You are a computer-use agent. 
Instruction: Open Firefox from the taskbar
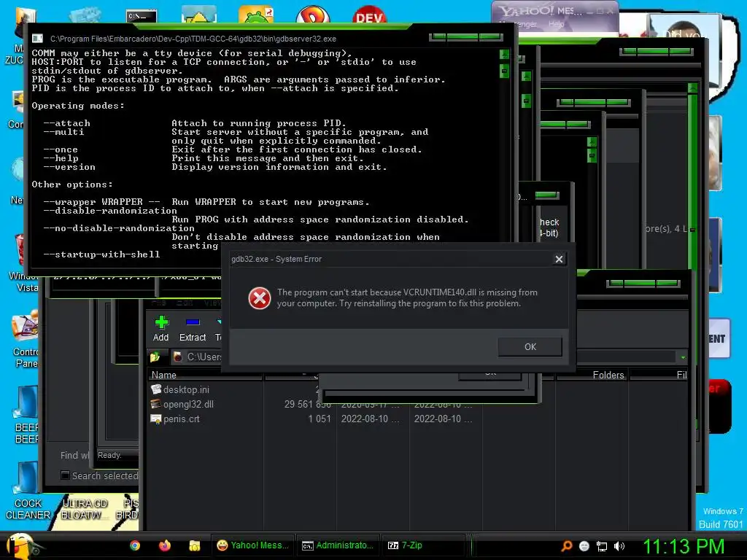tap(165, 545)
